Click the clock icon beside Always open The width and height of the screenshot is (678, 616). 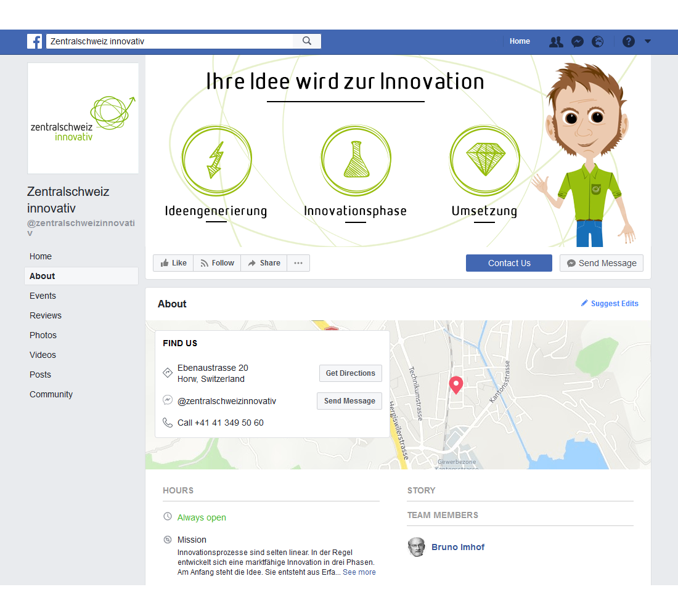click(x=168, y=517)
